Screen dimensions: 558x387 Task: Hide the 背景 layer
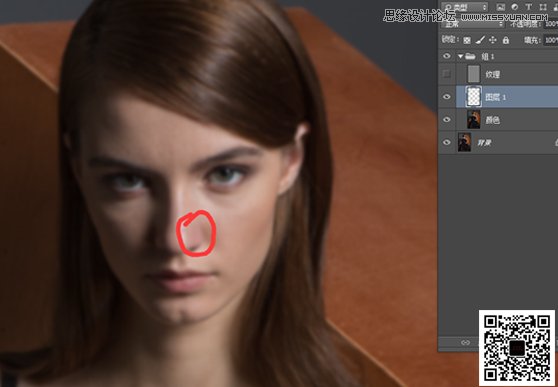pyautogui.click(x=447, y=142)
